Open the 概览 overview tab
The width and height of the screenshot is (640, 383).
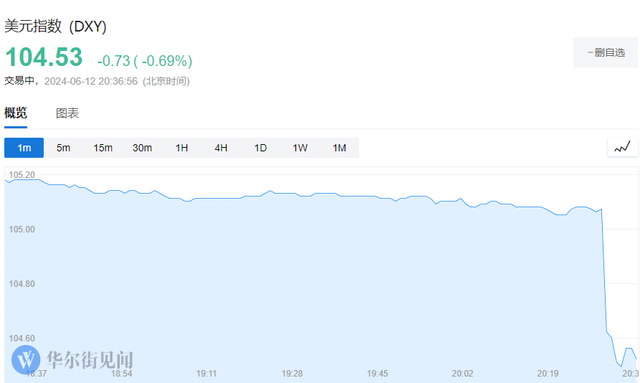click(x=16, y=113)
